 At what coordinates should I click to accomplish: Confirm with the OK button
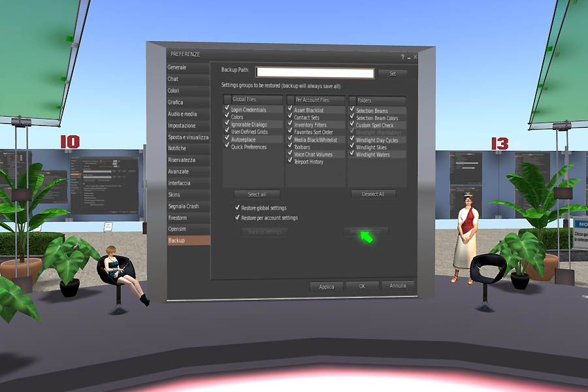362,287
